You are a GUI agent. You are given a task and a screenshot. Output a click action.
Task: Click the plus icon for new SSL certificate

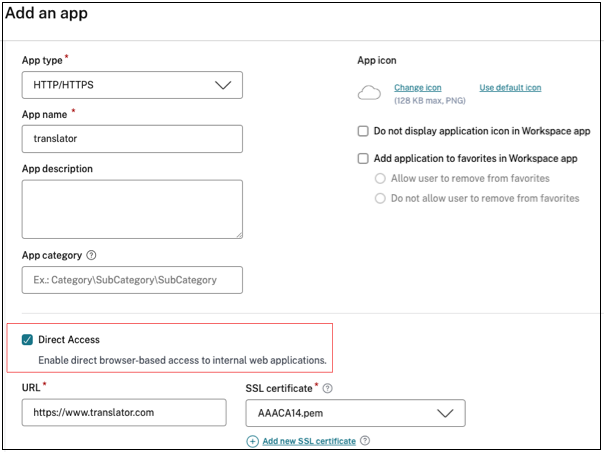(252, 441)
